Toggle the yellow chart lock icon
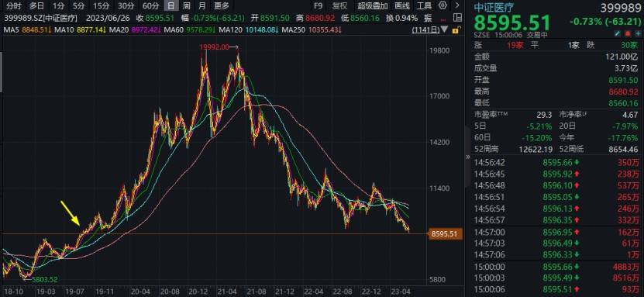 pos(456,29)
